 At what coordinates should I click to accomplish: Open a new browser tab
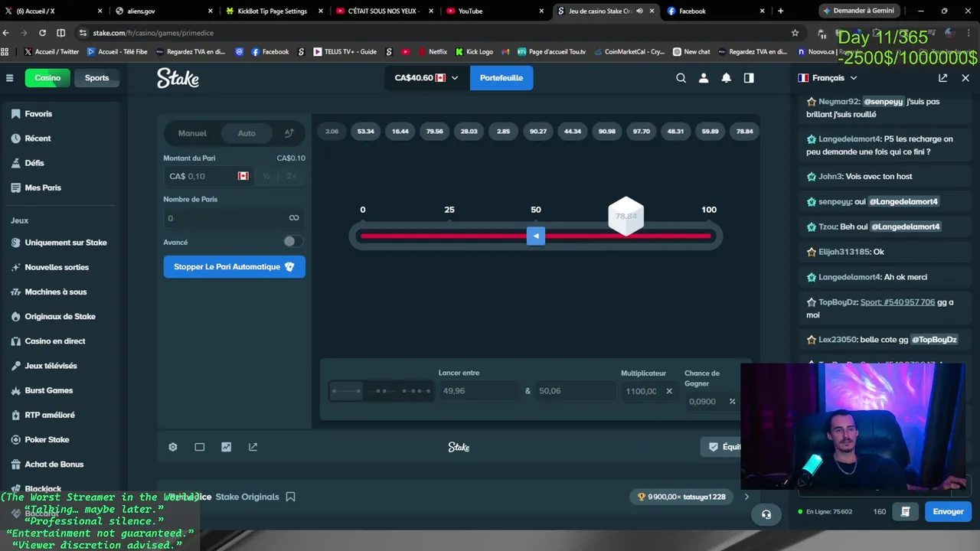780,11
